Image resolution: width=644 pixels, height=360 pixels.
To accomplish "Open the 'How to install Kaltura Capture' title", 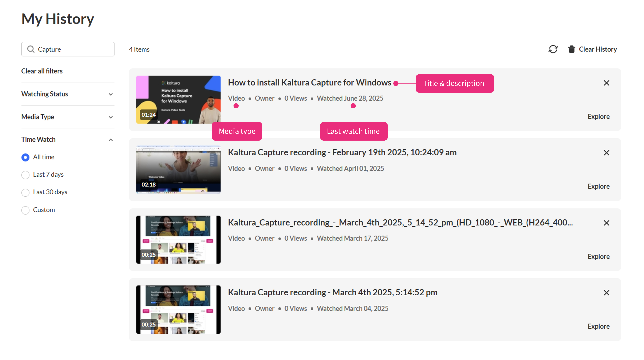I will point(309,83).
